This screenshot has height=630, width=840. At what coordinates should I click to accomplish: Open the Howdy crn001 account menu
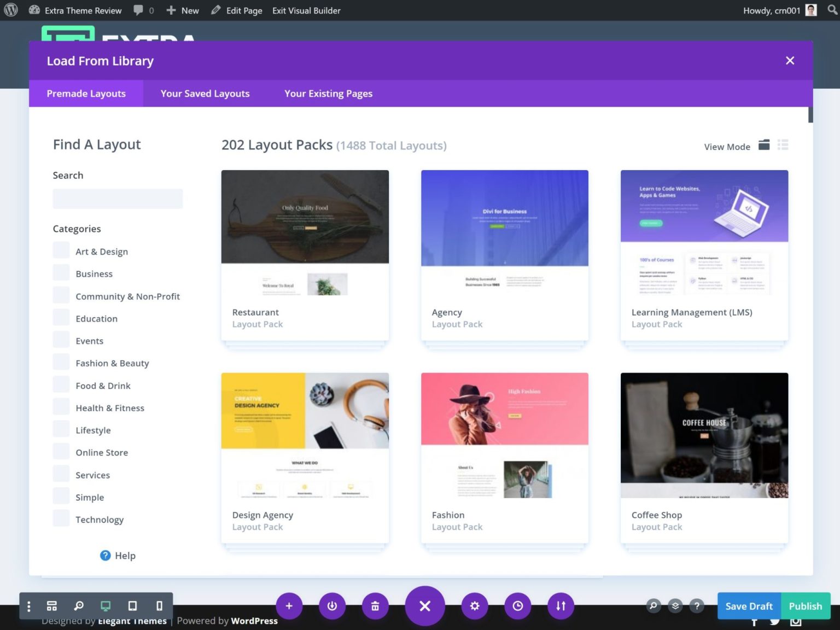tap(773, 10)
